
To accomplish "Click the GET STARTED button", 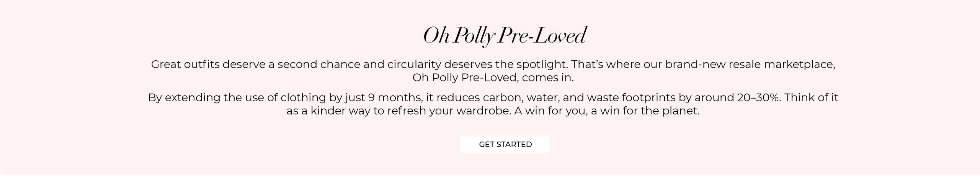I will tap(505, 144).
